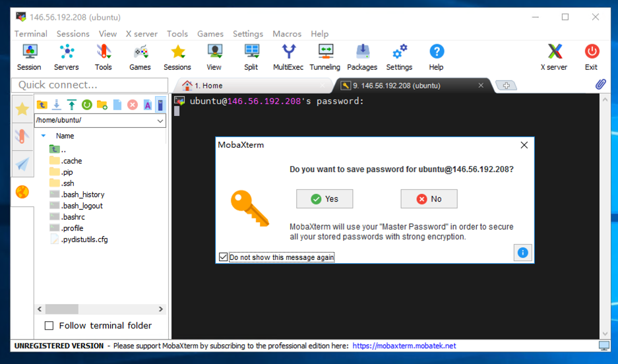This screenshot has height=364, width=618.
Task: Open the Sessions menu
Action: coord(73,34)
